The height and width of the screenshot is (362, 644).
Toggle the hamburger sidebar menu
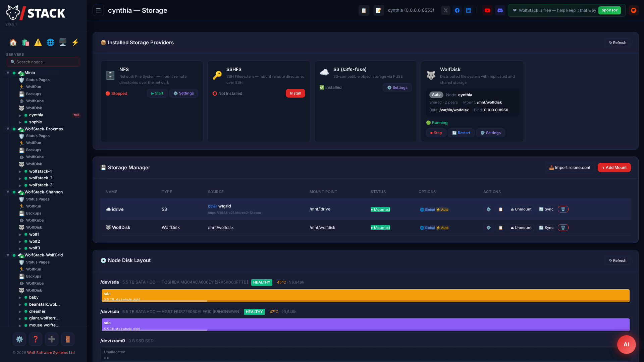click(x=98, y=10)
